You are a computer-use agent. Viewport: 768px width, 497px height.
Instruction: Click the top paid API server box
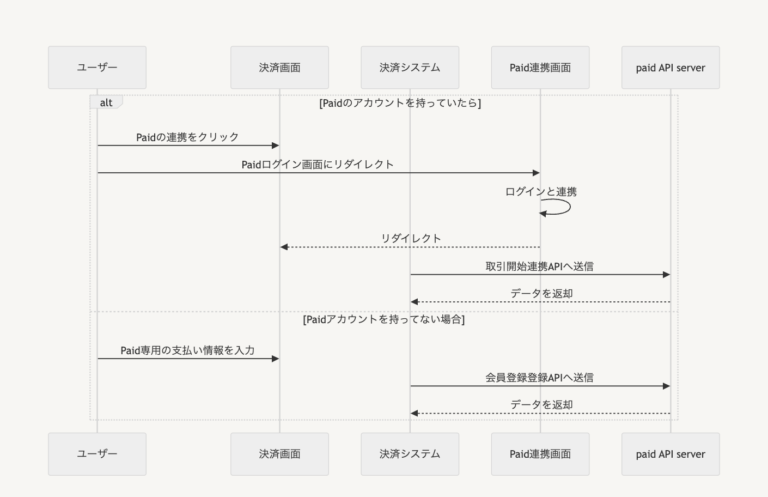click(670, 67)
